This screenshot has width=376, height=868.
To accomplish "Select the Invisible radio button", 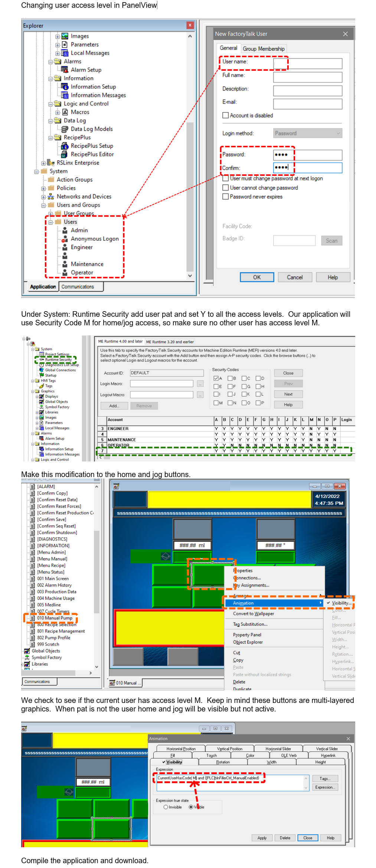I will point(166,807).
